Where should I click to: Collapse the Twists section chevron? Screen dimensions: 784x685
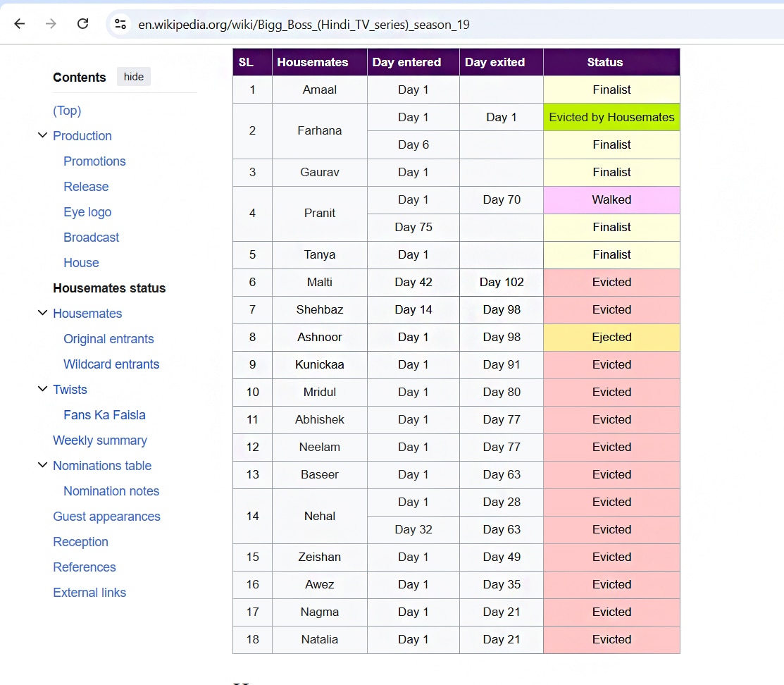coord(42,389)
